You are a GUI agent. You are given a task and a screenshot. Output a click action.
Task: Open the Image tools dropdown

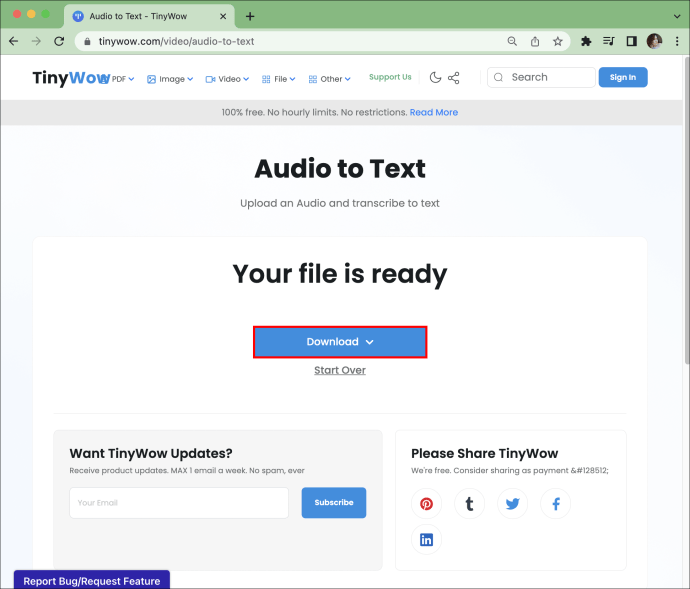click(x=170, y=79)
